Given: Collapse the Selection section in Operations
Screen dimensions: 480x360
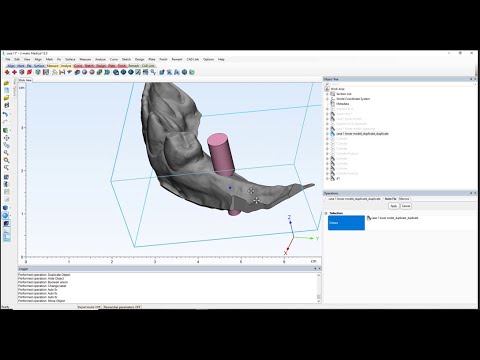Looking at the screenshot, I should coord(326,213).
